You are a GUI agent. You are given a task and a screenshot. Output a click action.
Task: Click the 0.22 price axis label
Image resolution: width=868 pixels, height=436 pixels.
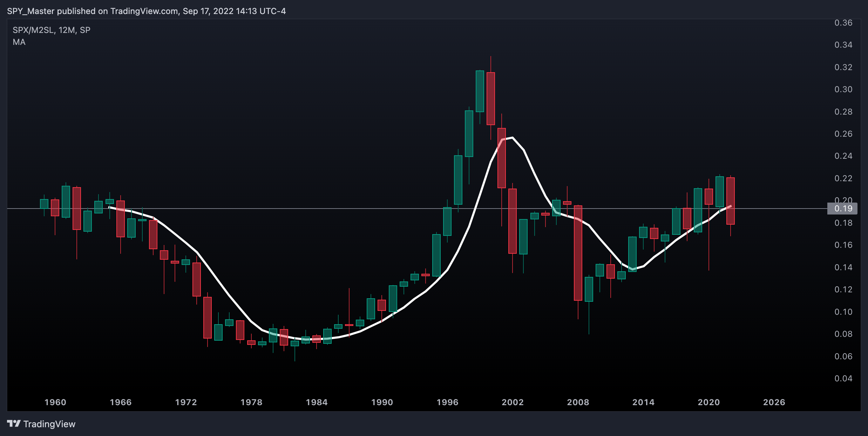(843, 178)
